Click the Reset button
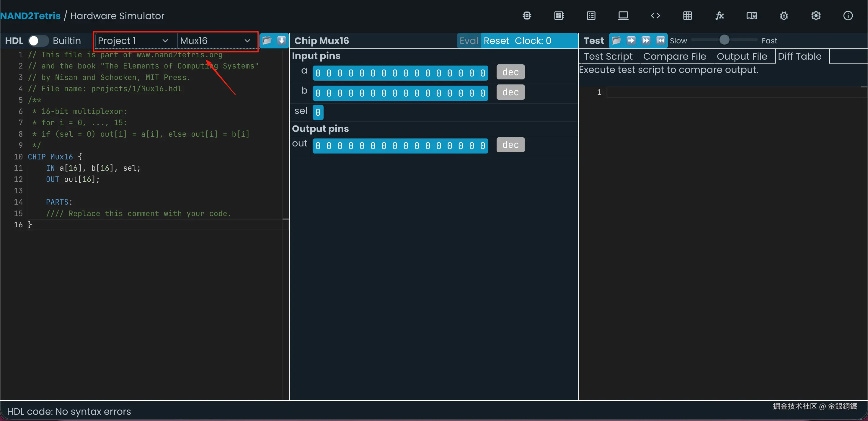Screen dimensions: 868x421 pyautogui.click(x=496, y=41)
